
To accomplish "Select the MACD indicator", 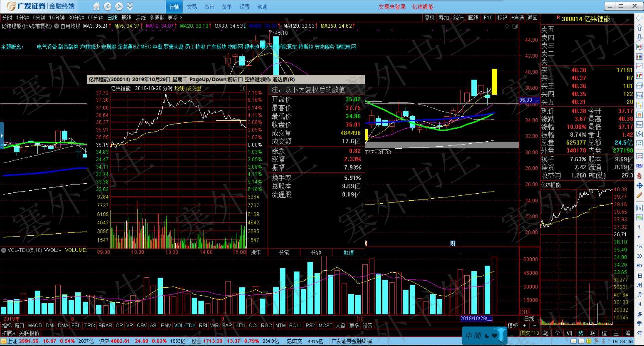I will pyautogui.click(x=35, y=325).
